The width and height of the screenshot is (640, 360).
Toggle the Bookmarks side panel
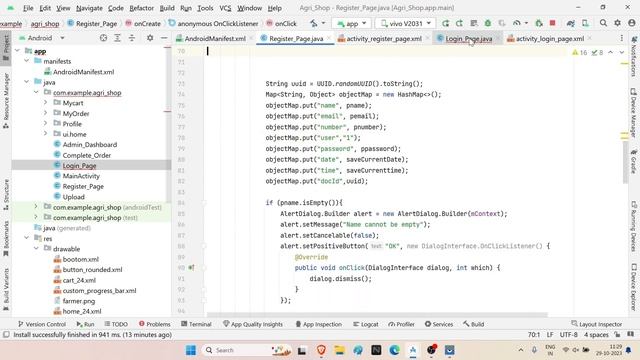(x=6, y=239)
